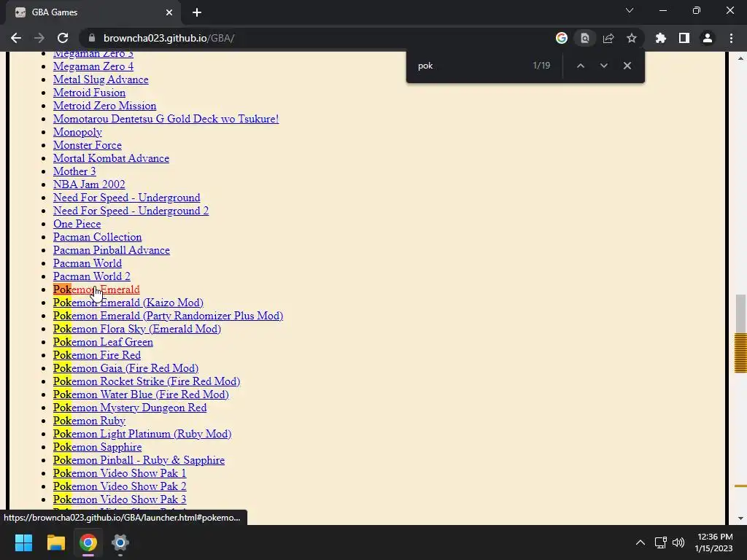Screen dimensions: 747x560
Task: Open the Metroid Zero Mission link
Action: [104, 106]
